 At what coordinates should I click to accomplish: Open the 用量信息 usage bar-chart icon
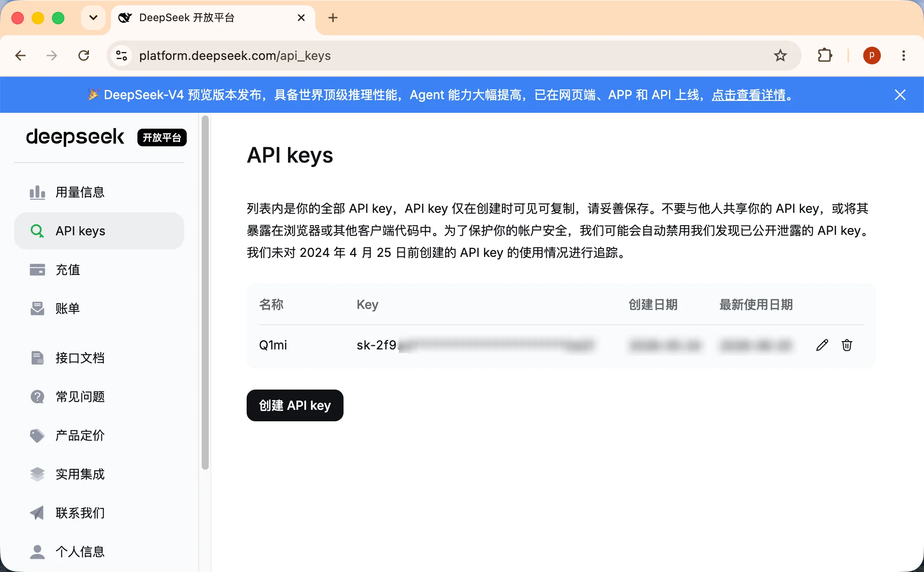(x=37, y=192)
